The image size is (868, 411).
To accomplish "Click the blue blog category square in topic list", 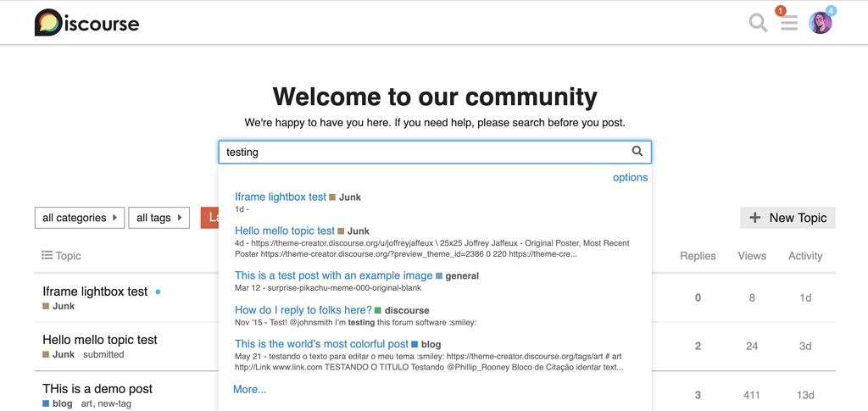I will 46,404.
